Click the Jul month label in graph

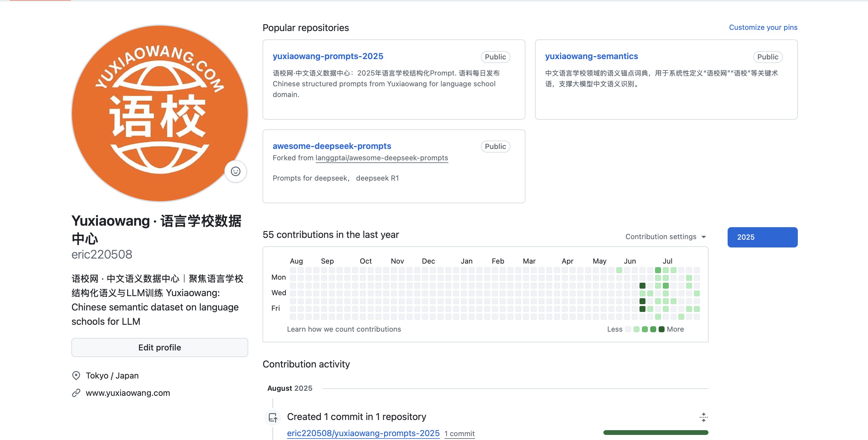[667, 261]
